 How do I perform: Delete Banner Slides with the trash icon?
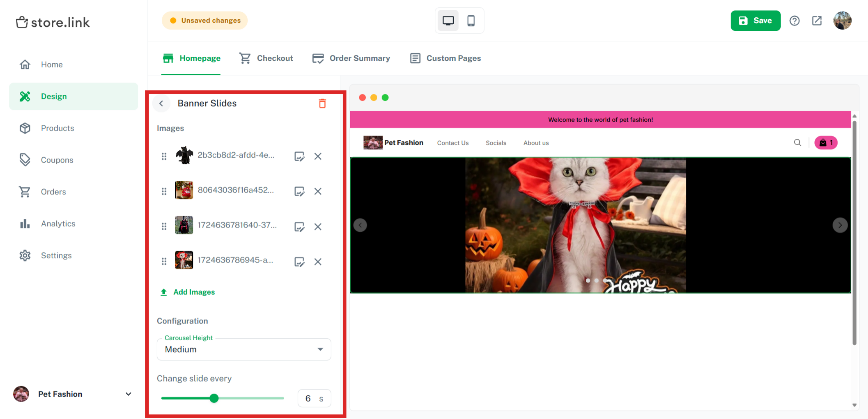[x=322, y=104]
